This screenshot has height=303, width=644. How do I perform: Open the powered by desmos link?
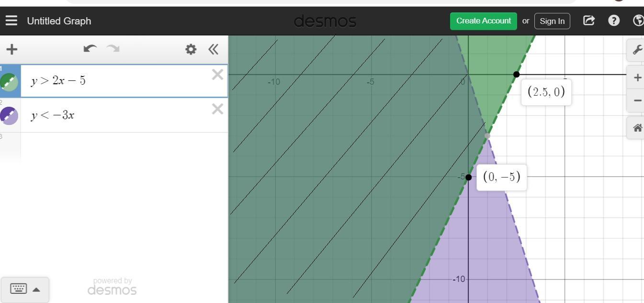click(x=112, y=286)
